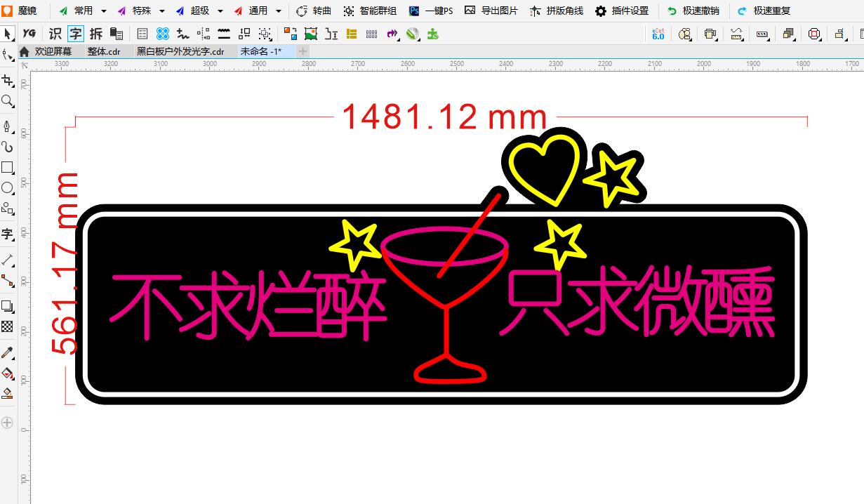The image size is (864, 504).
Task: Select the Connector tool
Action: coord(7,281)
